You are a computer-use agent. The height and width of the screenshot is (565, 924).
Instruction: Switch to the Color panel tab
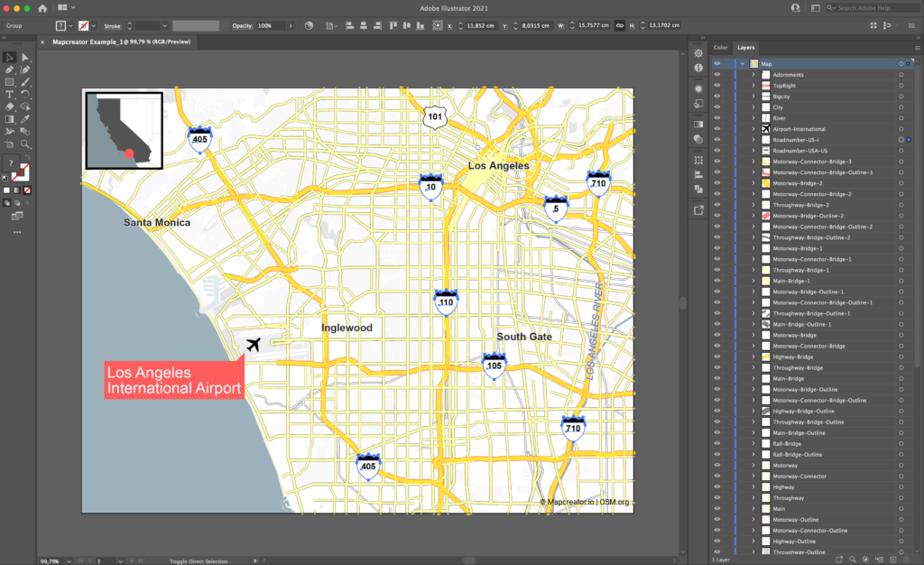coord(721,48)
